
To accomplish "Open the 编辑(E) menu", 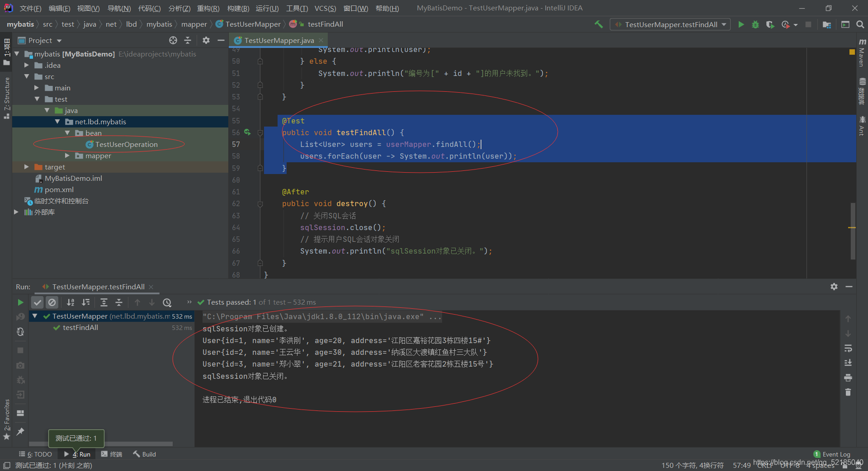I will point(59,8).
